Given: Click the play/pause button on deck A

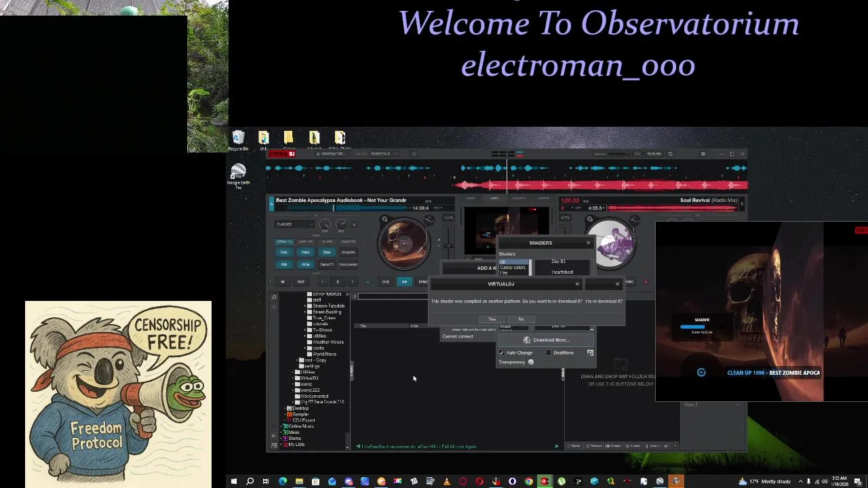Looking at the screenshot, I should click(404, 282).
